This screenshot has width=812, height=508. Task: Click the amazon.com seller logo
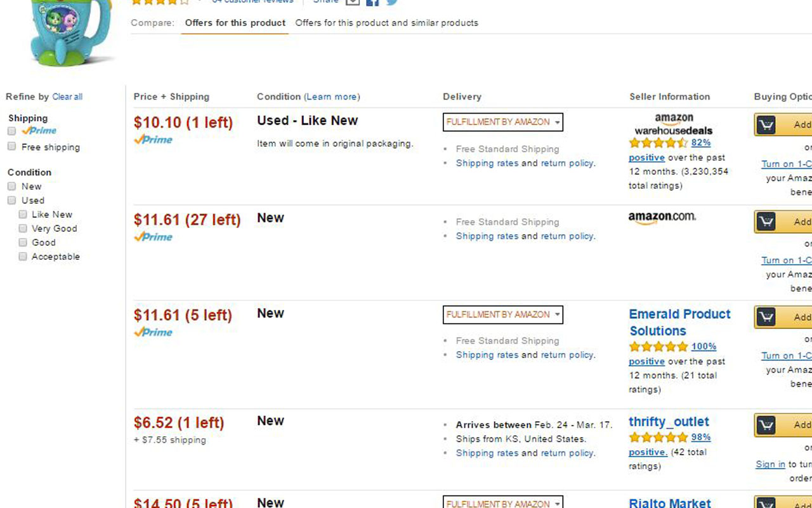point(662,217)
